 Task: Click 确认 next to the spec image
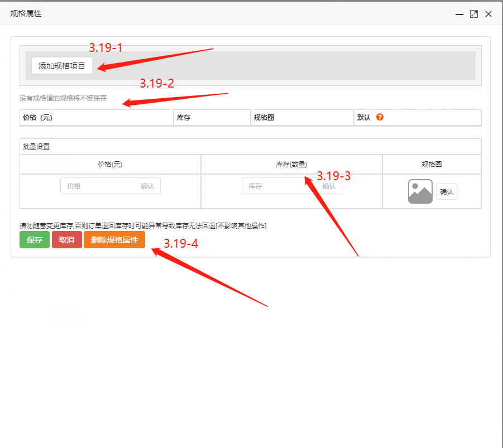coord(447,192)
